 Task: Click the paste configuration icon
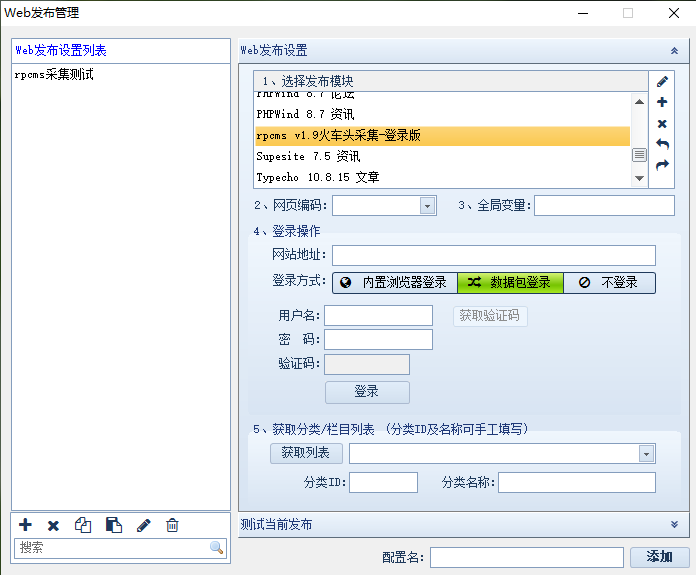tap(114, 525)
